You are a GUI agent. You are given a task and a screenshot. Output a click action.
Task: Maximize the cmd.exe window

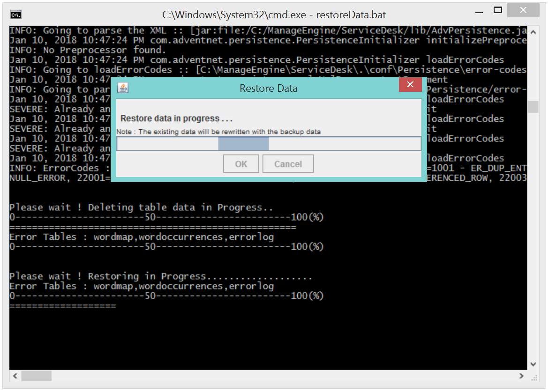[x=497, y=10]
